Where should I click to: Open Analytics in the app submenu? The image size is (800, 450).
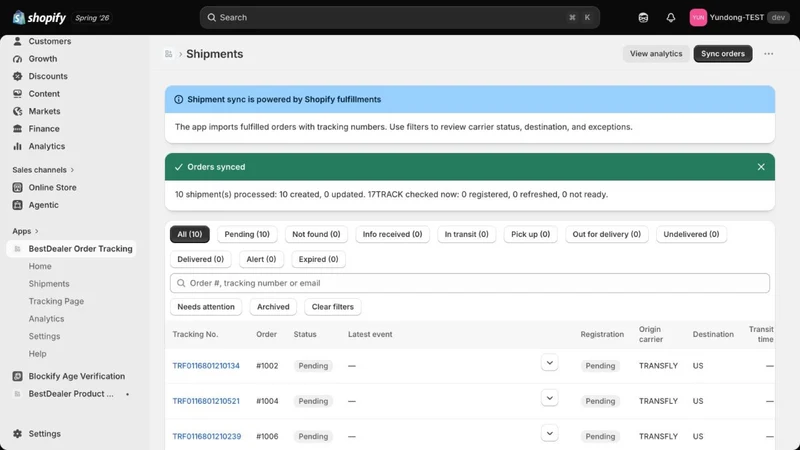point(46,319)
